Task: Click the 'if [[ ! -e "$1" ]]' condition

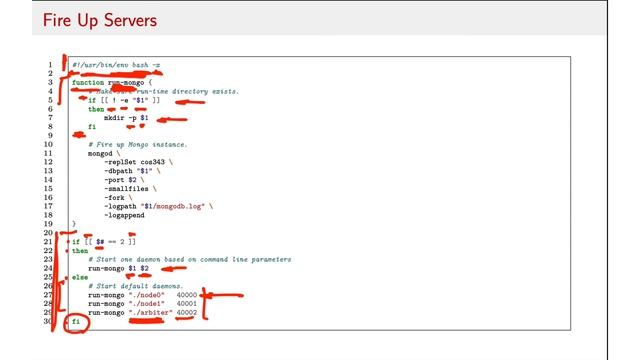Action: coord(124,100)
